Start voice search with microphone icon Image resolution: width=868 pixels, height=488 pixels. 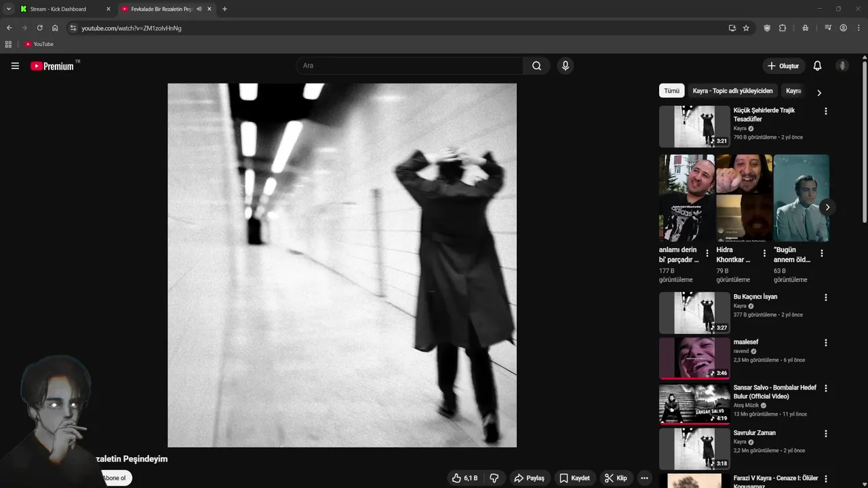tap(566, 66)
